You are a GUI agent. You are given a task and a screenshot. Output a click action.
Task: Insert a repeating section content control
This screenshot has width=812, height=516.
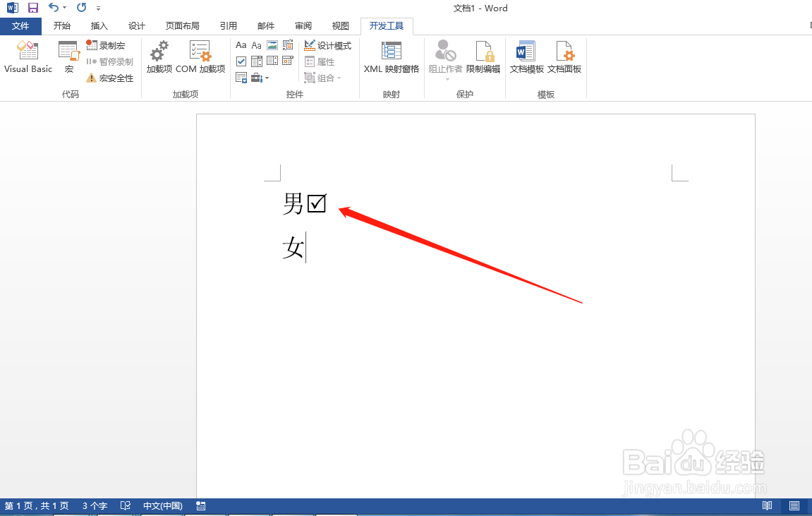(x=241, y=78)
